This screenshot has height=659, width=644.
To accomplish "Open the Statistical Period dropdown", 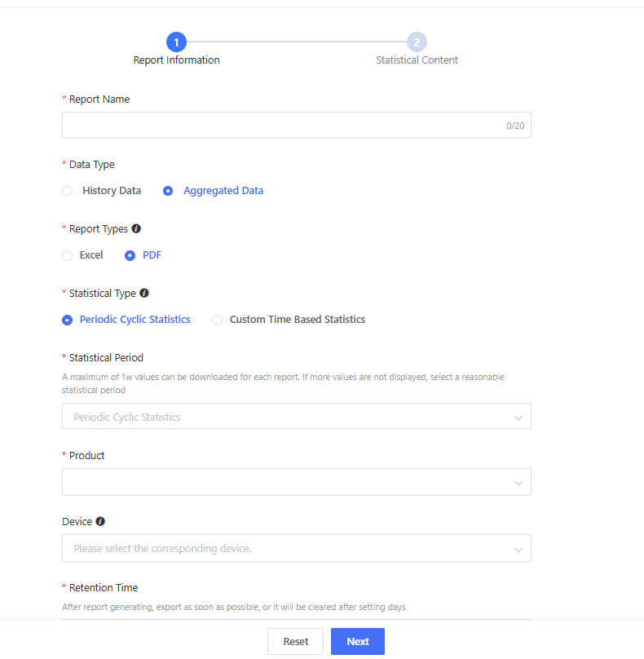I will coord(285,417).
